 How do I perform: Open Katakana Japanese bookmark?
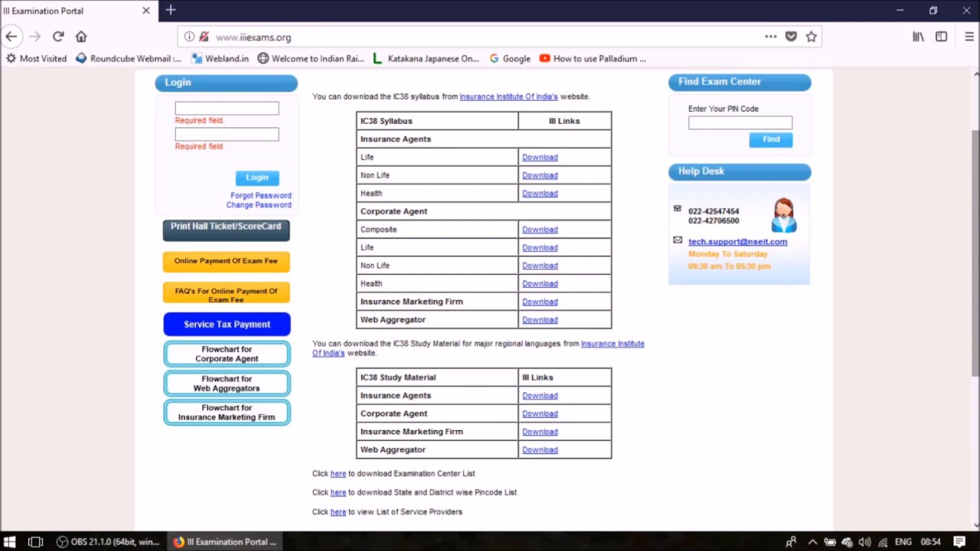point(426,58)
